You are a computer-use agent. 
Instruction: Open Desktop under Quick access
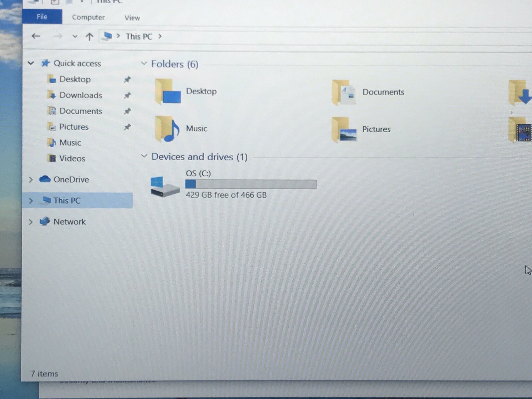pyautogui.click(x=75, y=79)
